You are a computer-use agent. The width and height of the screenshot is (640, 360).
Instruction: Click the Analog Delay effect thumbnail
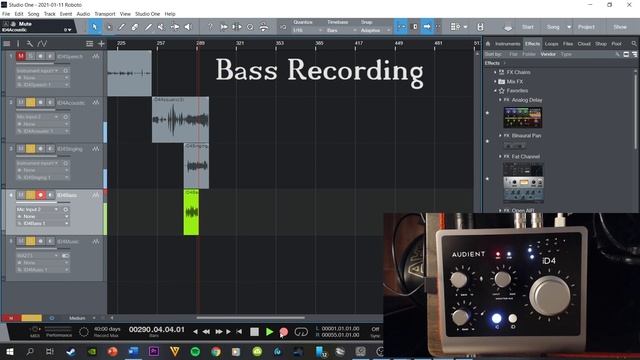[x=522, y=118]
